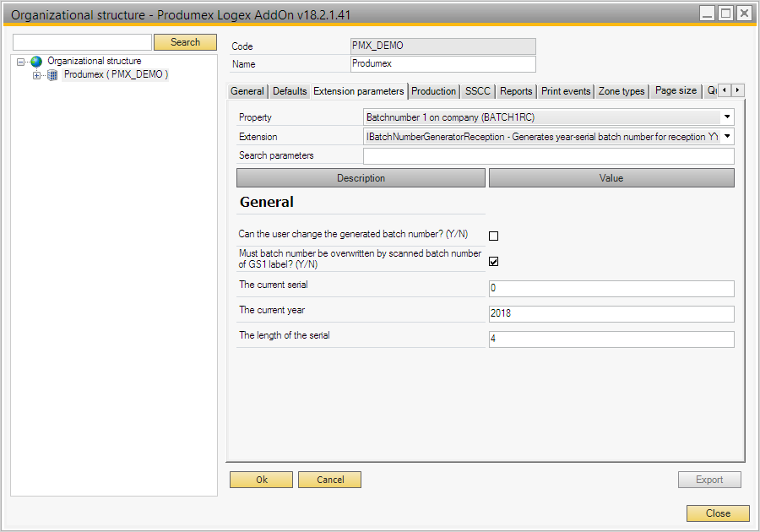Switch to the SSCC tab
Screen dimensions: 760x532
pos(477,91)
